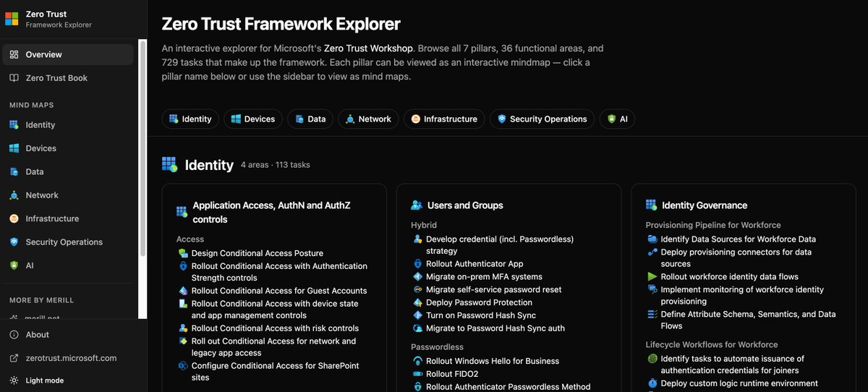
Task: Click Deploy provisioning connectors icon
Action: point(652,252)
